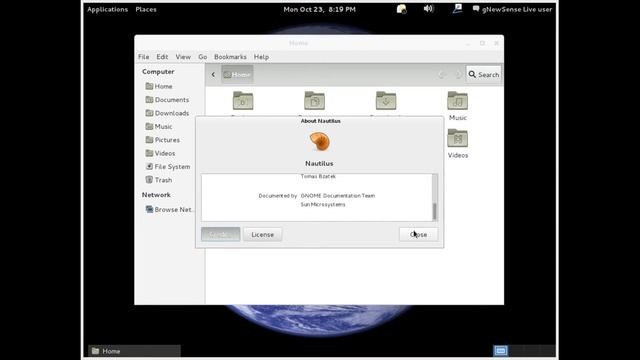The width and height of the screenshot is (640, 360).
Task: Select the Downloads folder icon in file view
Action: [386, 101]
